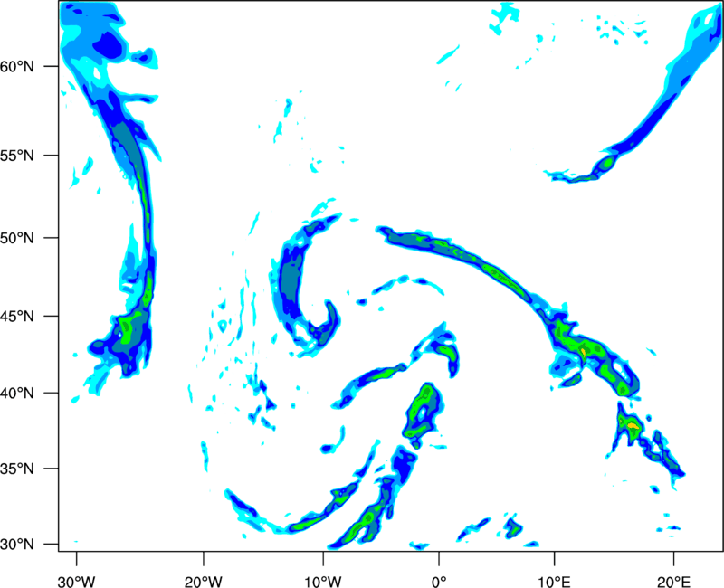Click the 60°N latitude label
This screenshot has width=724, height=588.
(x=17, y=66)
